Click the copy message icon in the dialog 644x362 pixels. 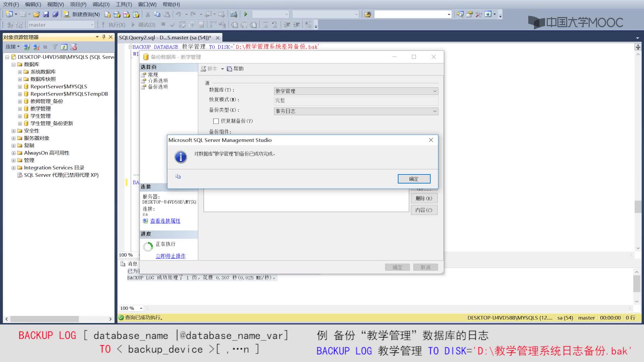click(x=178, y=176)
